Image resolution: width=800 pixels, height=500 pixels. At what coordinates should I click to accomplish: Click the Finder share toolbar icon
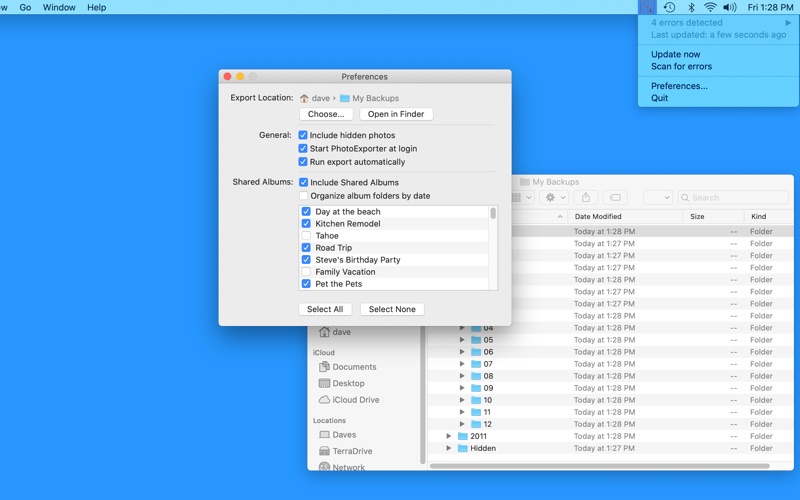tap(586, 197)
